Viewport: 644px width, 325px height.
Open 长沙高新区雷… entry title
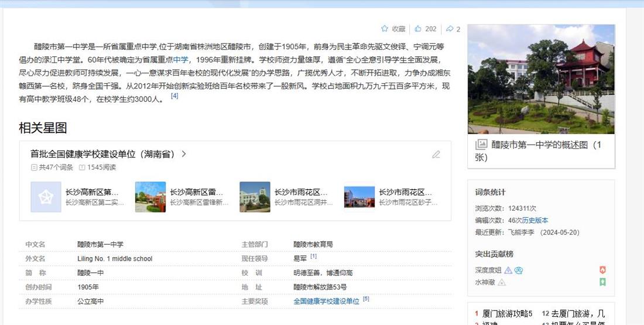tap(197, 192)
